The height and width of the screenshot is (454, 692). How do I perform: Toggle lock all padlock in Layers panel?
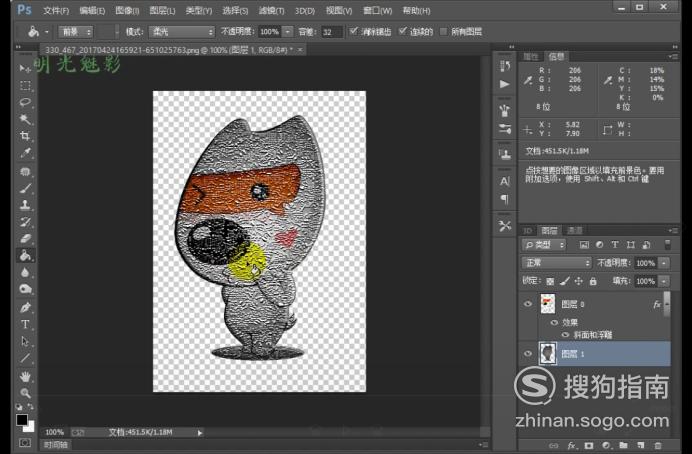click(x=593, y=281)
